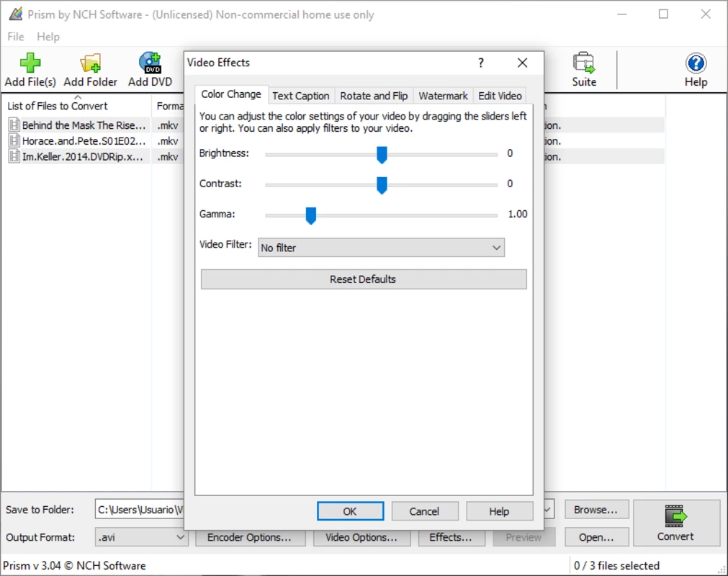The image size is (728, 576).
Task: Open the Add Folder toolbar icon
Action: (x=91, y=63)
